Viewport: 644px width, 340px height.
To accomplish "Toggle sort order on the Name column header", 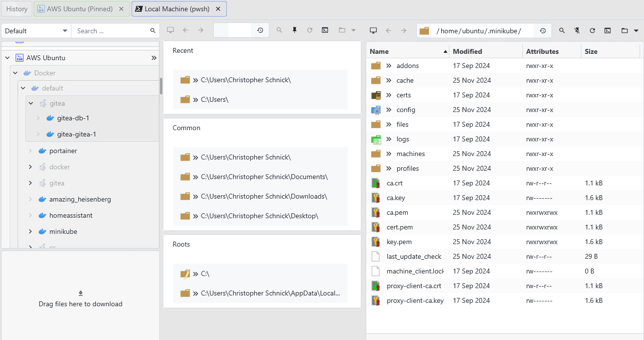I will [408, 51].
